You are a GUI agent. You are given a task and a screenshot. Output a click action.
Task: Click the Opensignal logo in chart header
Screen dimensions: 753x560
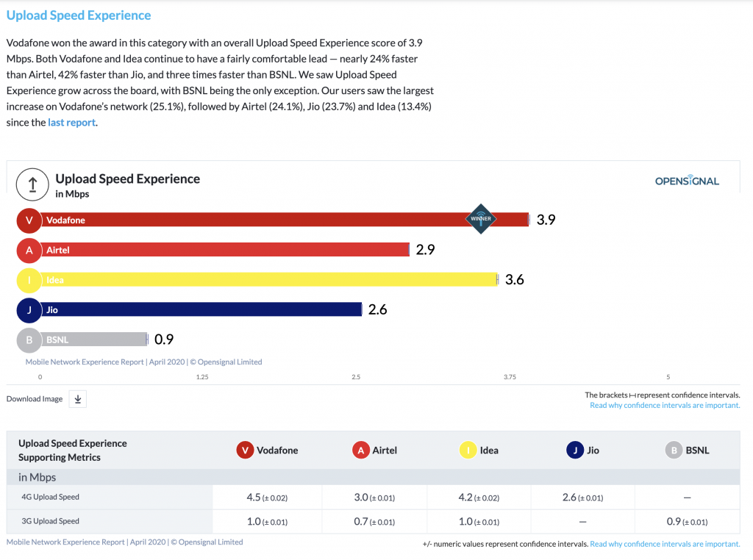pos(688,181)
